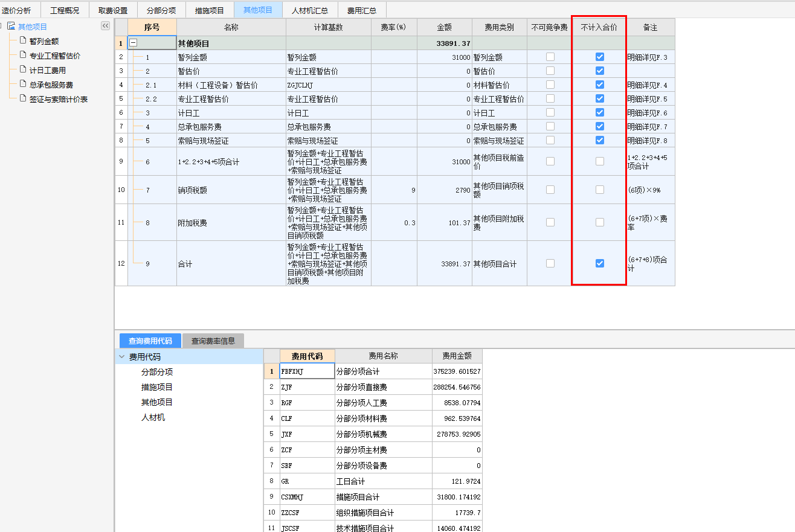Click 金额 cell 31000 of 暂列金额 row
Image resolution: width=795 pixels, height=532 pixels.
point(445,57)
